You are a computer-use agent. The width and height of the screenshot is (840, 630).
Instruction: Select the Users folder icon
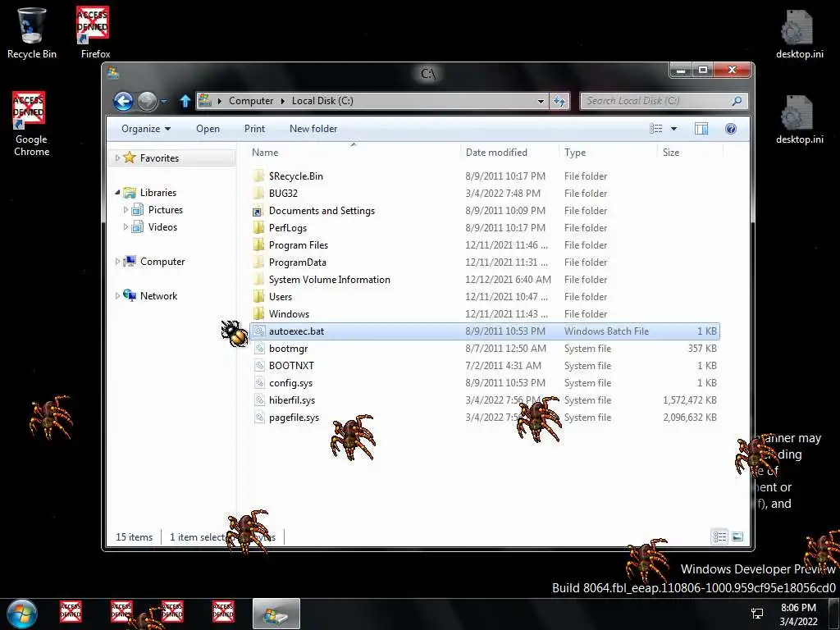click(258, 296)
